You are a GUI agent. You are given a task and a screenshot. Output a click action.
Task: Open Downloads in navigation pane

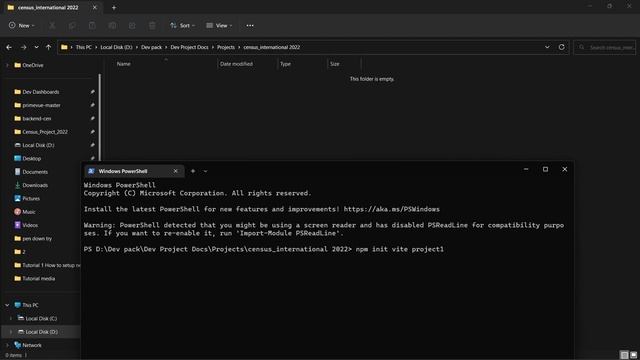(x=35, y=185)
